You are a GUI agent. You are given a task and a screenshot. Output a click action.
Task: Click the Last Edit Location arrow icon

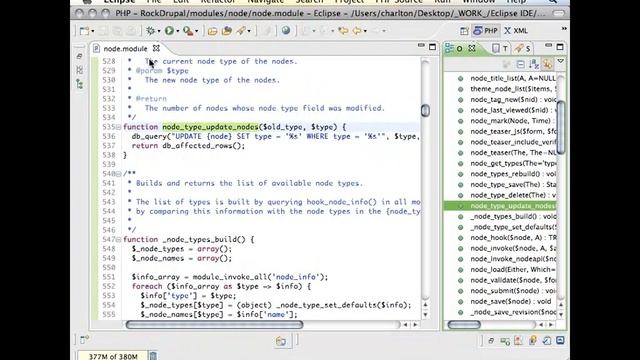pyautogui.click(x=343, y=31)
